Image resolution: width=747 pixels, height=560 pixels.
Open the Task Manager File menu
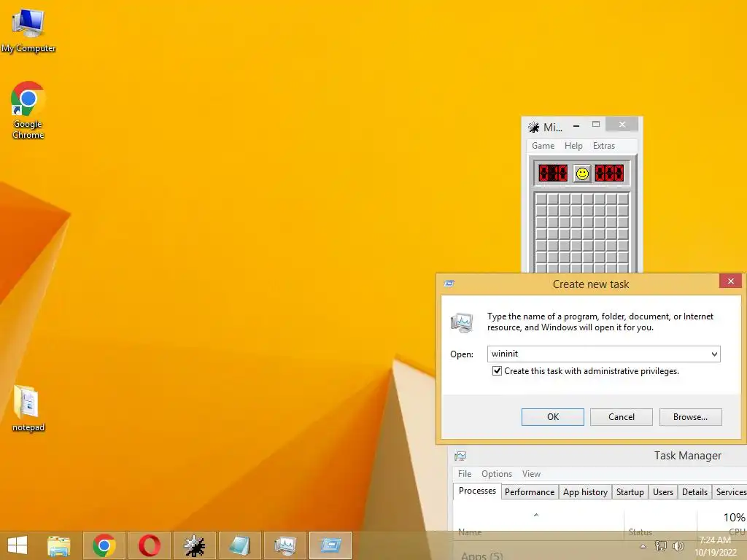pos(465,474)
